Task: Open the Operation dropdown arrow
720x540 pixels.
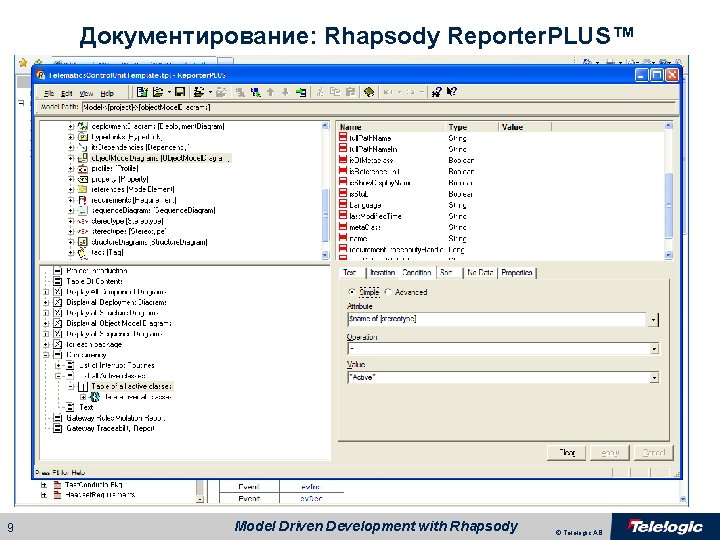Action: (x=654, y=349)
